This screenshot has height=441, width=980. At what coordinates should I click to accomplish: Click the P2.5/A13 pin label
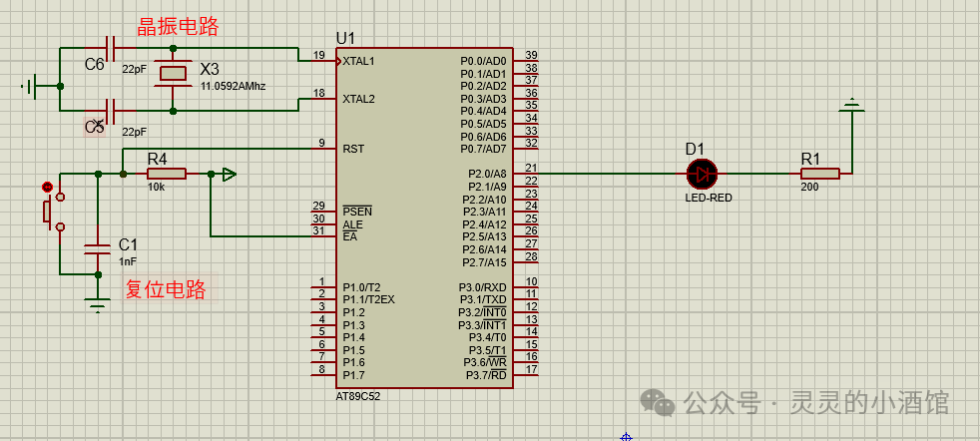pyautogui.click(x=484, y=236)
